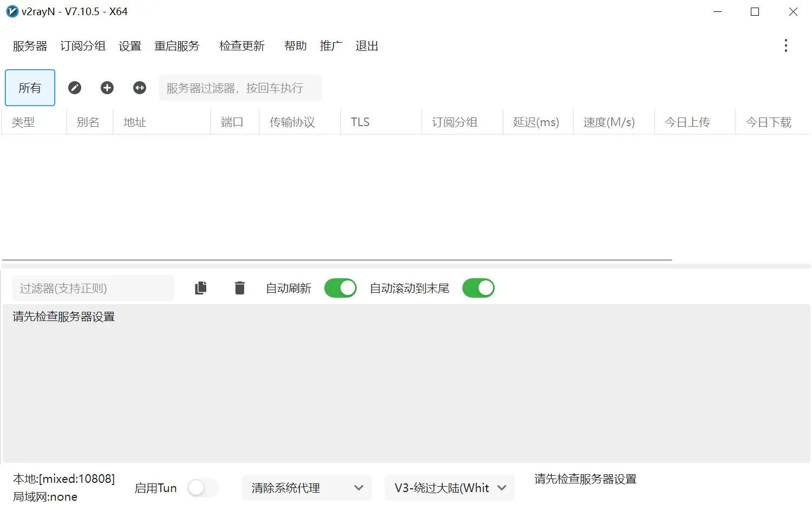The width and height of the screenshot is (812, 511).
Task: Toggle the 自动滚动到末尾 switch off
Action: pyautogui.click(x=479, y=288)
